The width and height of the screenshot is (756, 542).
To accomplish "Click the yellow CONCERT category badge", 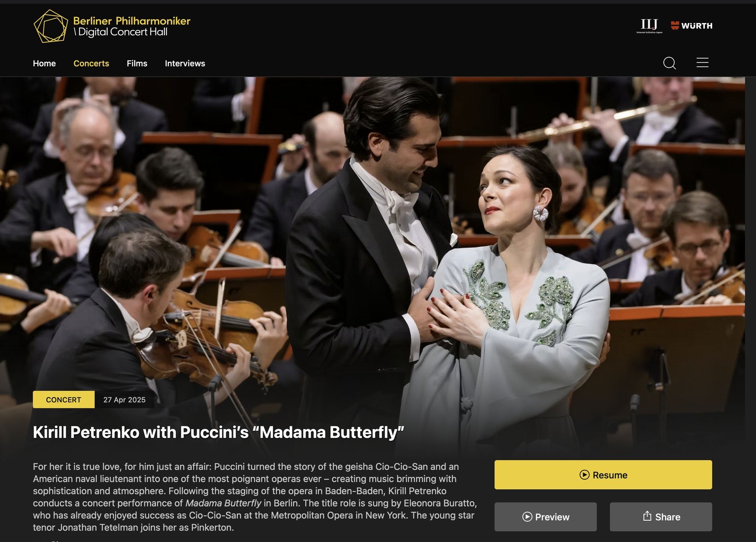I will (x=63, y=399).
